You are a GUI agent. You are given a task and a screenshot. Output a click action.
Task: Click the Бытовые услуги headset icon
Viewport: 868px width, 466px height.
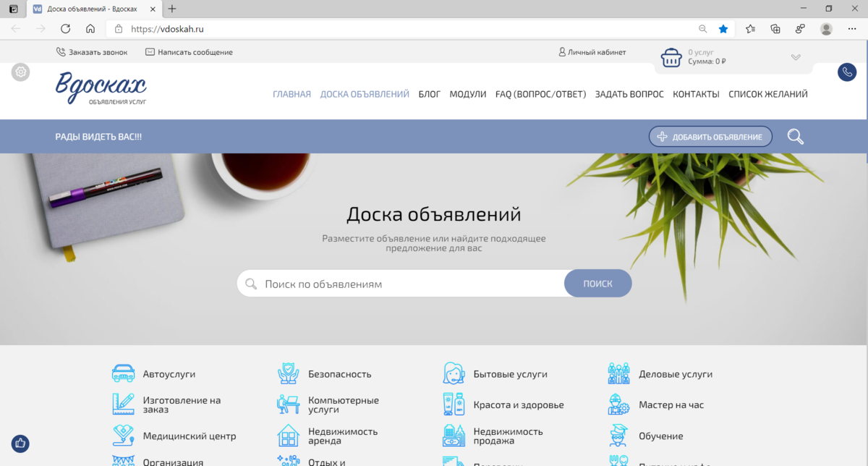click(454, 373)
